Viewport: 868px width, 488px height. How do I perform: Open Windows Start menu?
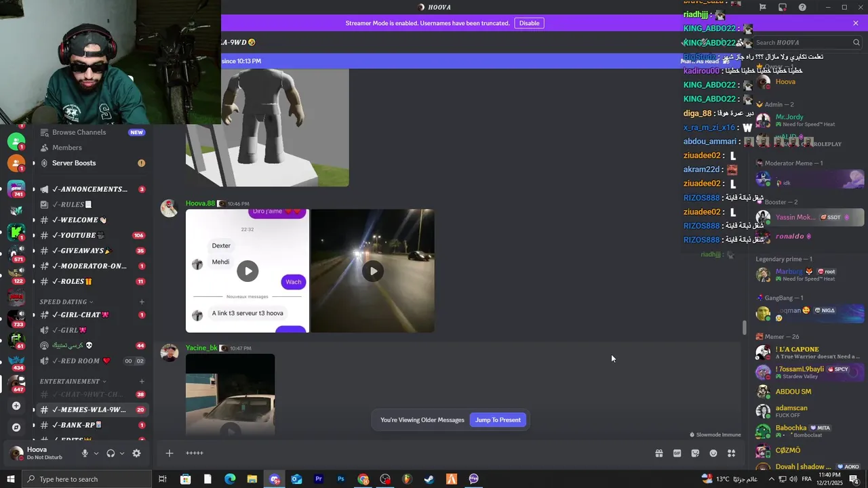(10, 479)
